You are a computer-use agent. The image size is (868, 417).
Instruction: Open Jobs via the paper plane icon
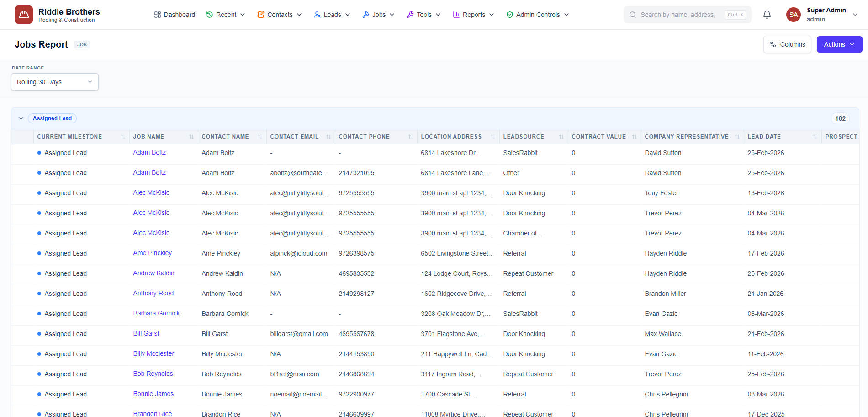pyautogui.click(x=365, y=14)
